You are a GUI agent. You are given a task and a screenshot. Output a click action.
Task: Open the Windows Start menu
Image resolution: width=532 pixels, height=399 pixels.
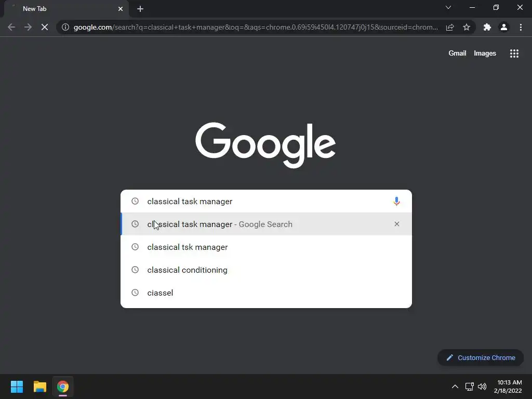pyautogui.click(x=17, y=387)
